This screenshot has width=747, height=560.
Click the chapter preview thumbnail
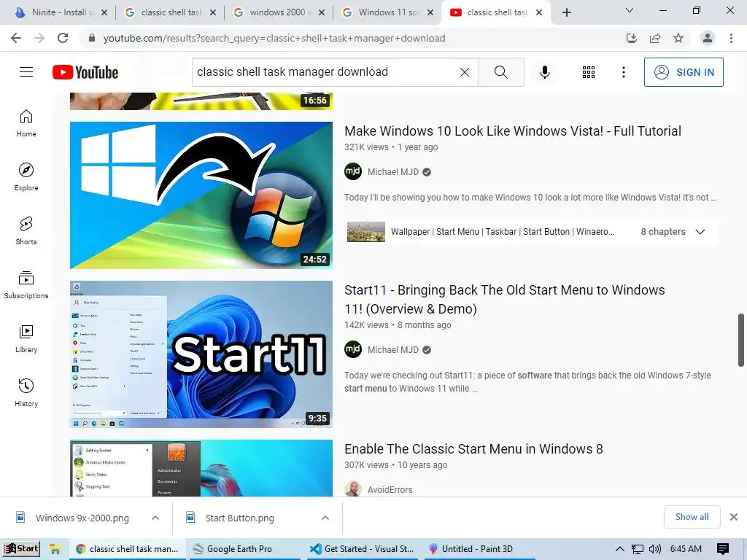tap(366, 232)
